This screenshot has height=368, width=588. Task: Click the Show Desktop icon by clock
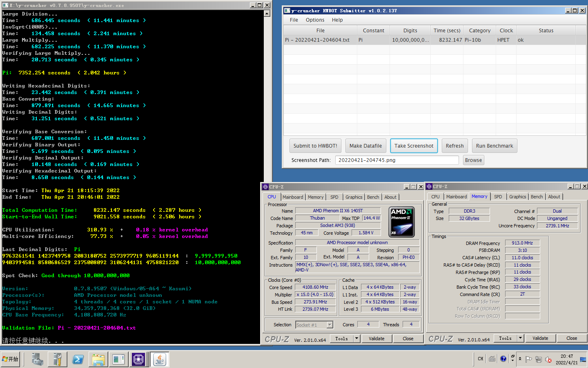[x=583, y=359]
